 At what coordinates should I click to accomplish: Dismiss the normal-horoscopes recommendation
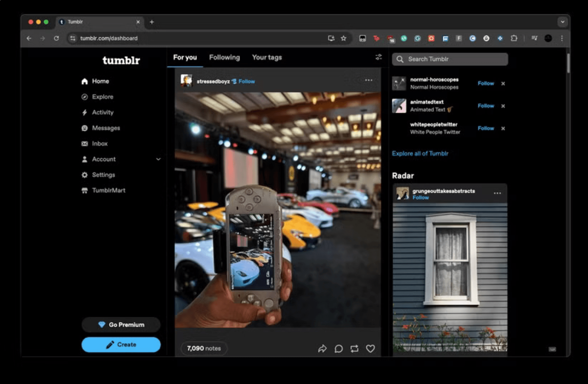click(503, 83)
